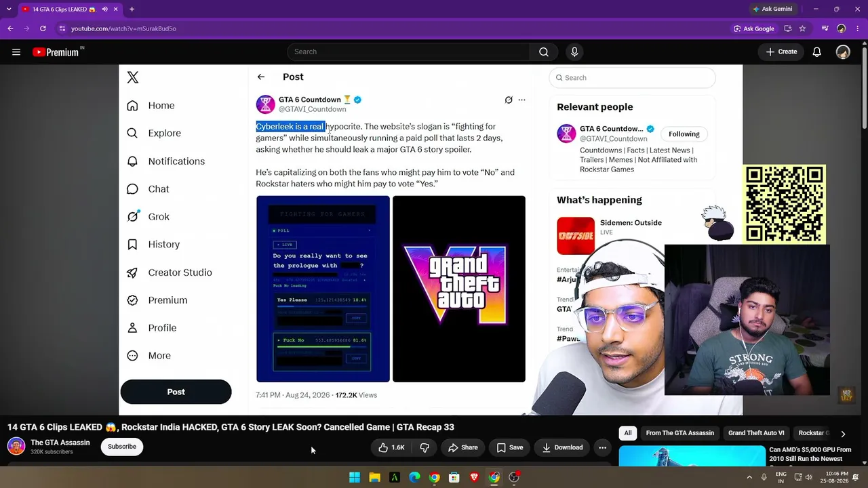The image size is (868, 488).
Task: Click the video title 14 GTA 6 Clips LEAKED
Action: 231,427
